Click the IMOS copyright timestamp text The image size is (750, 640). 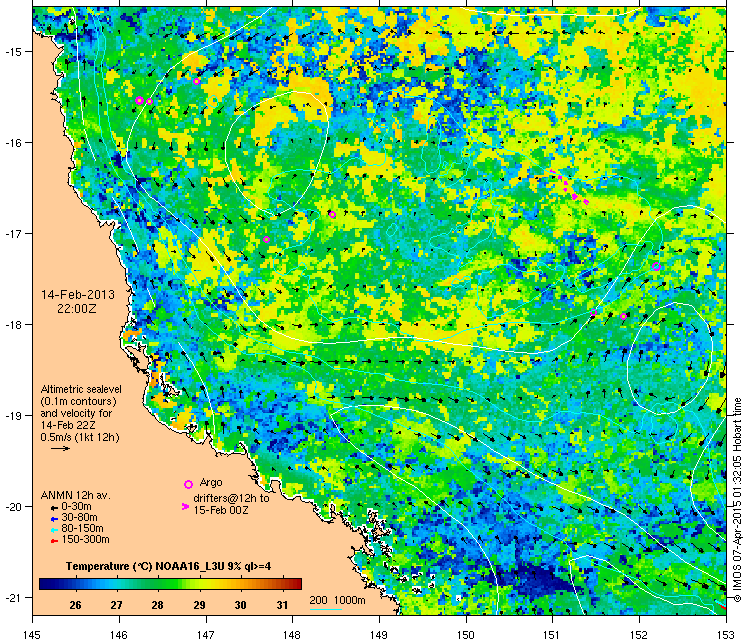coord(737,500)
